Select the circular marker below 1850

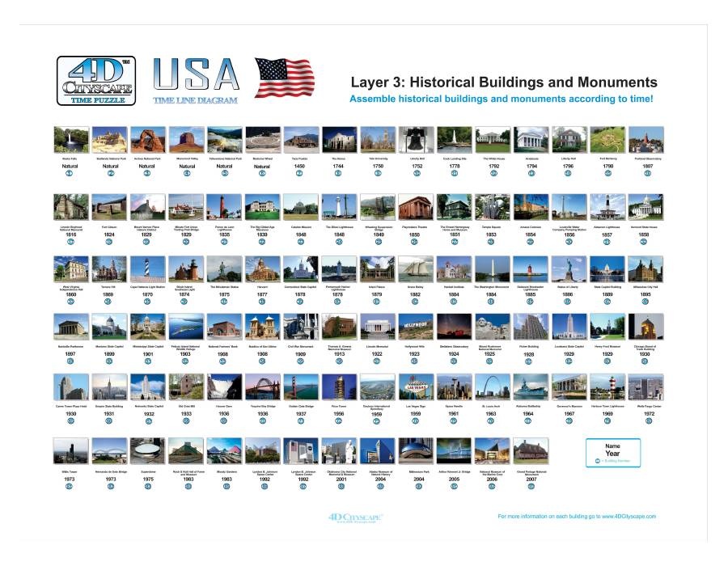[x=414, y=242]
